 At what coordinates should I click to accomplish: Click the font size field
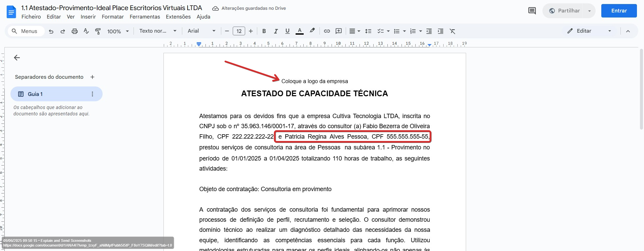point(239,31)
